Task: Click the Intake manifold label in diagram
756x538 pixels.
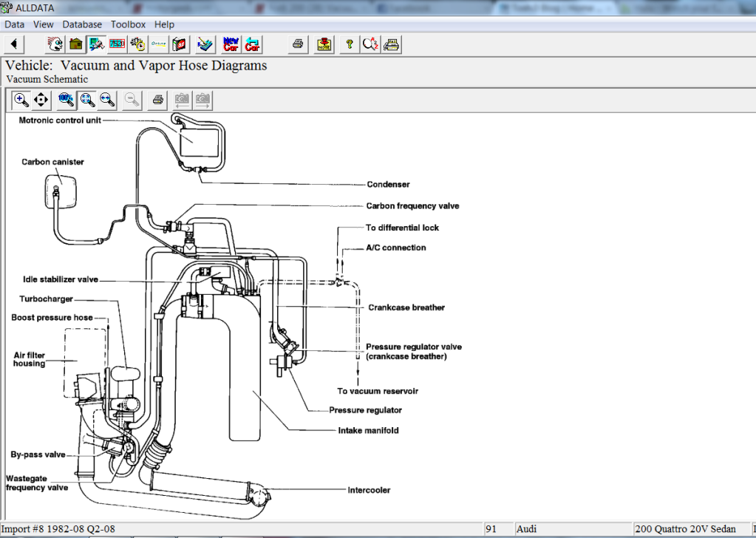Action: 368,430
